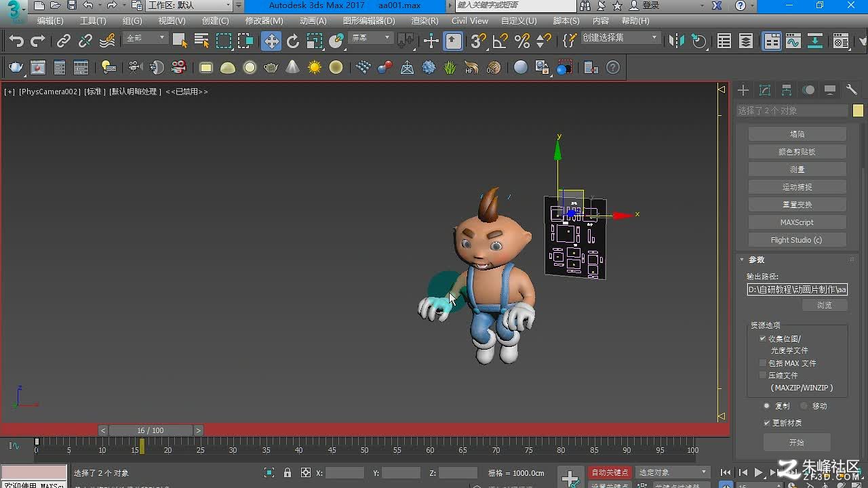868x488 pixels.
Task: Switch to the Create command panel tab
Action: 743,90
